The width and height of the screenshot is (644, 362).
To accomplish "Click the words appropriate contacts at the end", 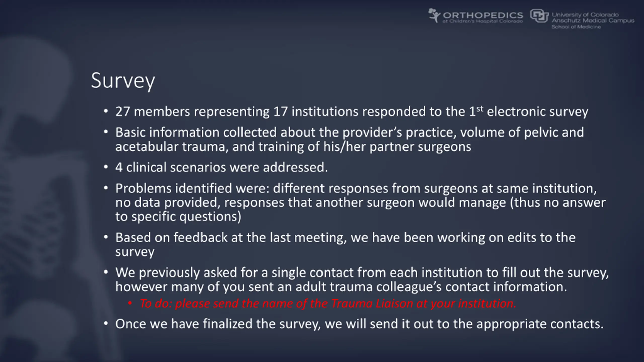I will click(x=540, y=324).
